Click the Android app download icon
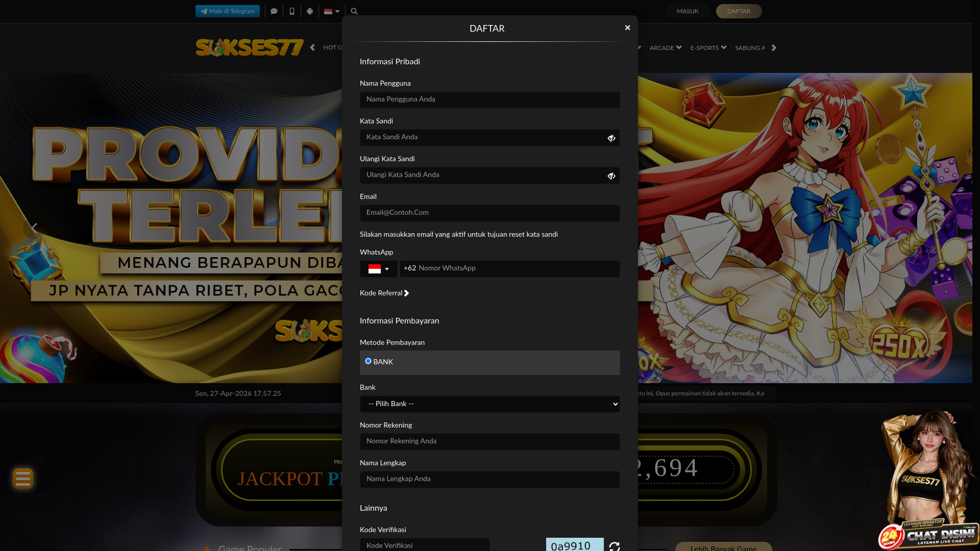The width and height of the screenshot is (980, 551). tap(310, 11)
